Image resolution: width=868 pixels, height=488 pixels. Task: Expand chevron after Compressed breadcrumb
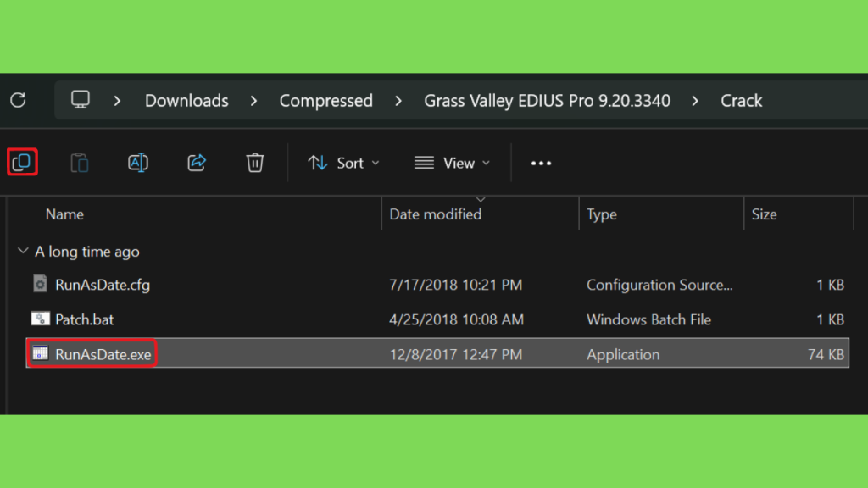pyautogui.click(x=398, y=101)
